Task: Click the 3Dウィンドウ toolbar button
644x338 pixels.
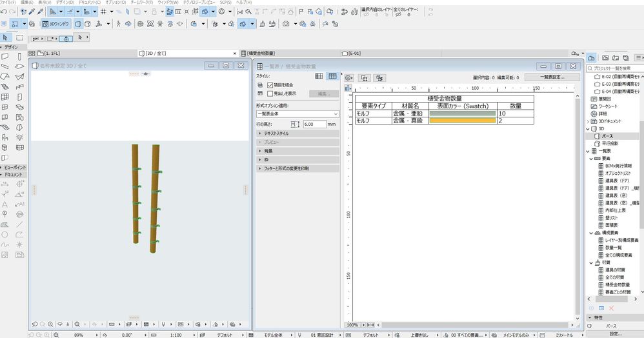Action: click(57, 24)
